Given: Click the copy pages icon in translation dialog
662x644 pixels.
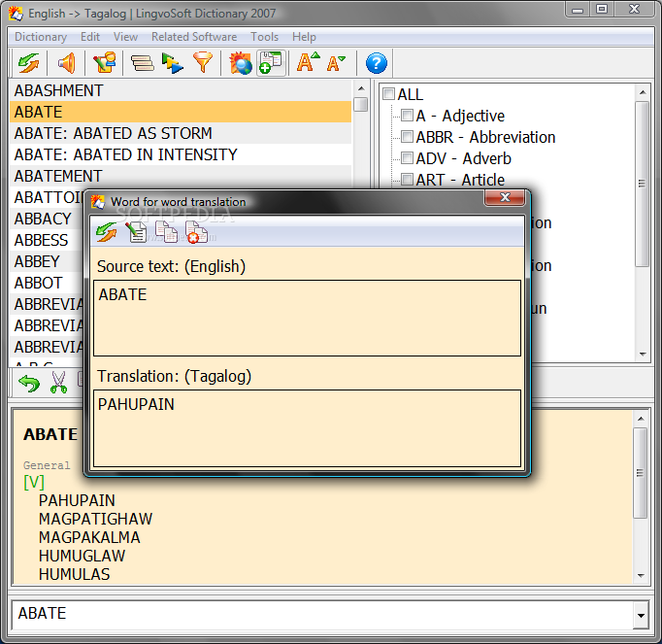Looking at the screenshot, I should [166, 232].
